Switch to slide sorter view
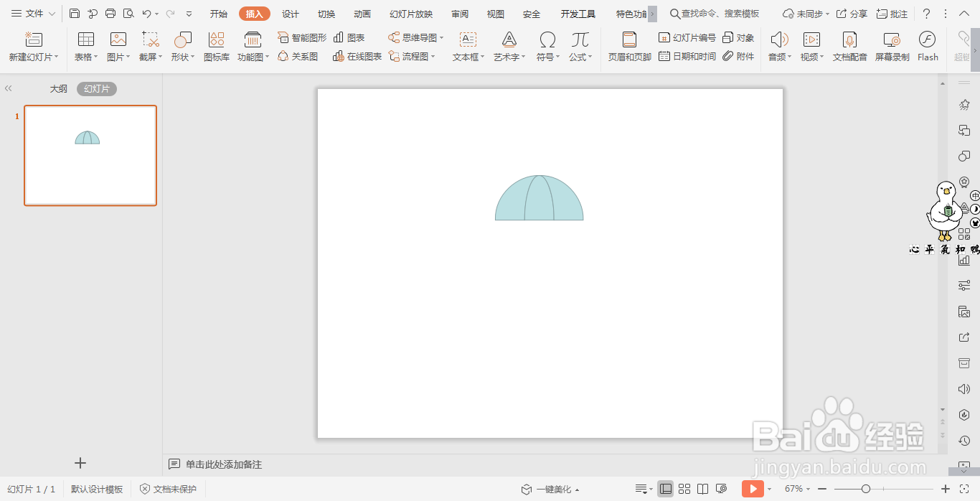This screenshot has height=501, width=980. [684, 489]
